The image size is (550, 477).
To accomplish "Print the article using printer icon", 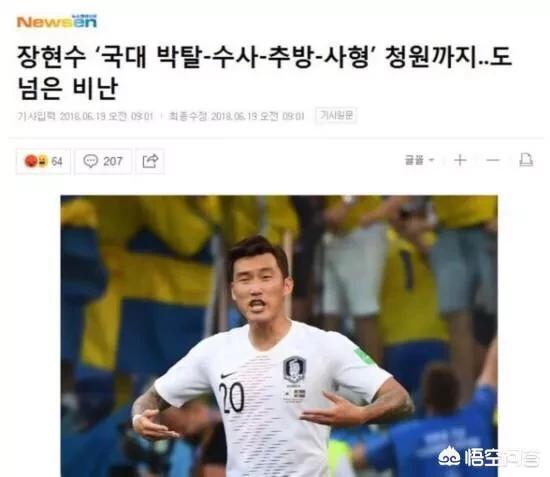I will [x=526, y=160].
